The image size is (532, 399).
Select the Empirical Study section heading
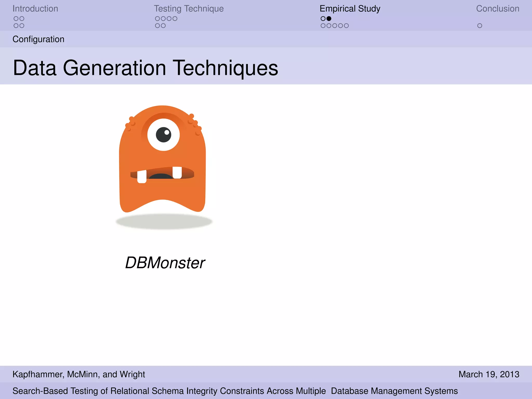coord(350,9)
